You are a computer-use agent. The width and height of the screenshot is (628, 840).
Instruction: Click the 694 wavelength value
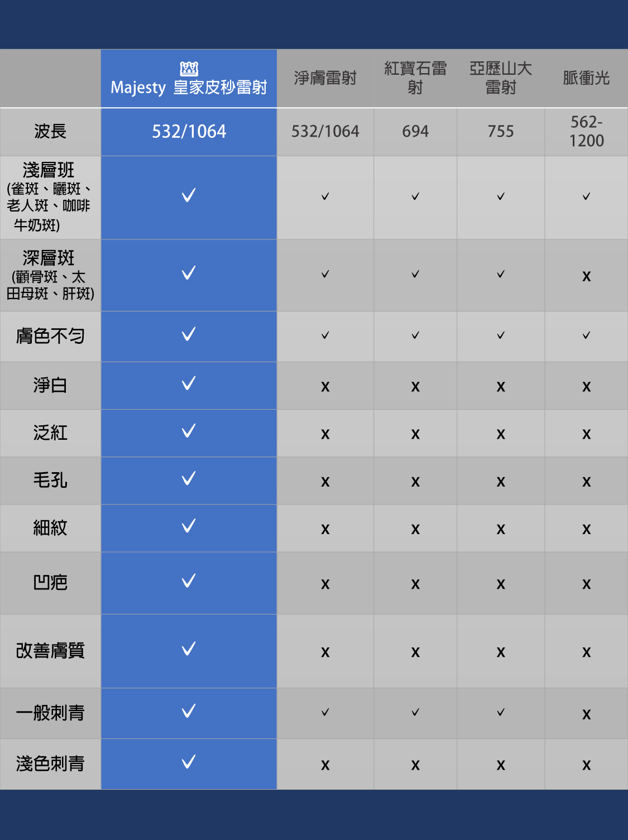[x=415, y=131]
